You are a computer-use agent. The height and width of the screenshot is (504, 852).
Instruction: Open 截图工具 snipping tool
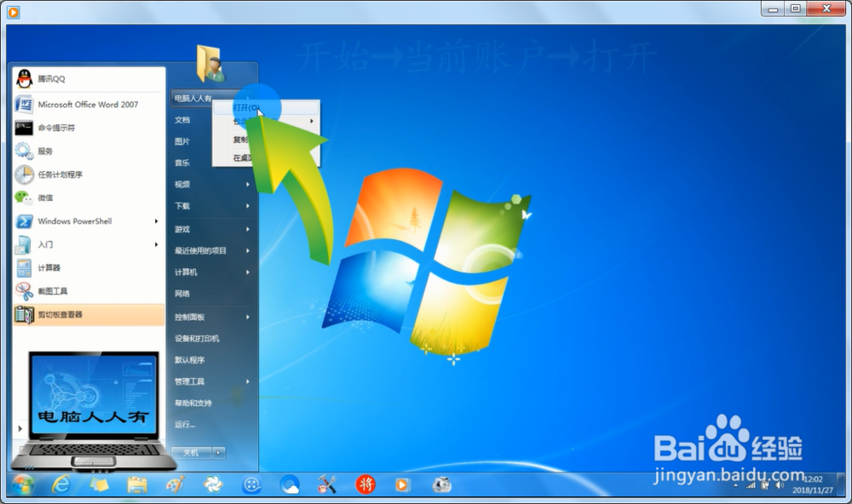coord(89,291)
